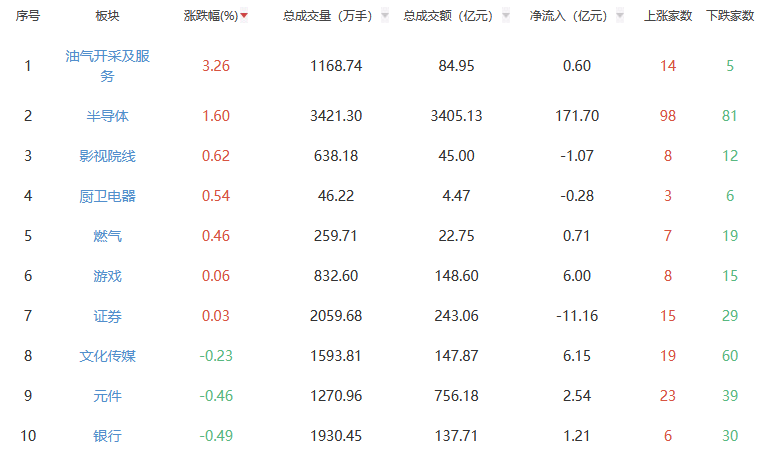Select turnover cell 22.75
Viewport: 764px width, 449px height.
(457, 236)
